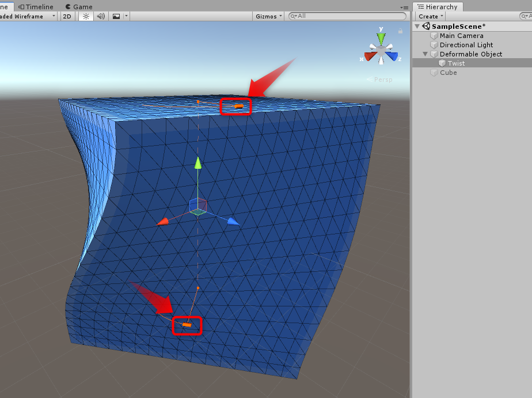Collapse the Deformable Object children
This screenshot has height=398, width=532.
coord(425,54)
